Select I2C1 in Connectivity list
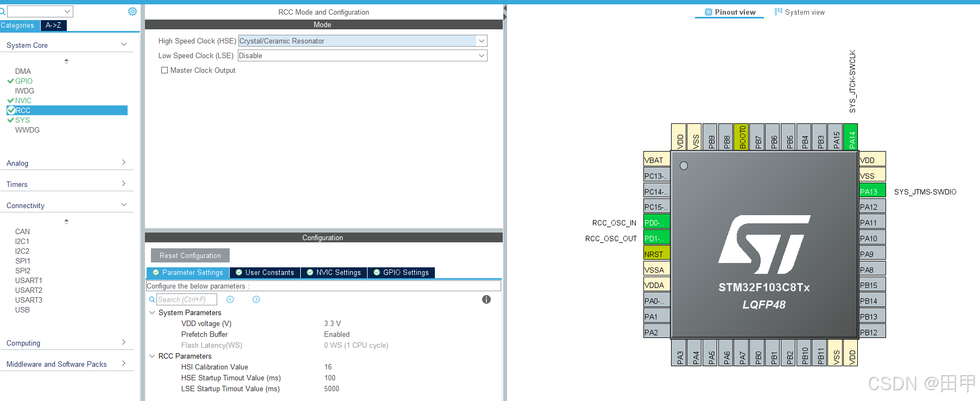 coord(22,241)
